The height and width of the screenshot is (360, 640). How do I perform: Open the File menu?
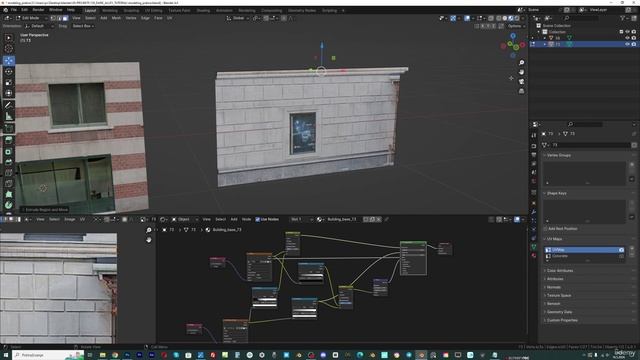[x=13, y=10]
